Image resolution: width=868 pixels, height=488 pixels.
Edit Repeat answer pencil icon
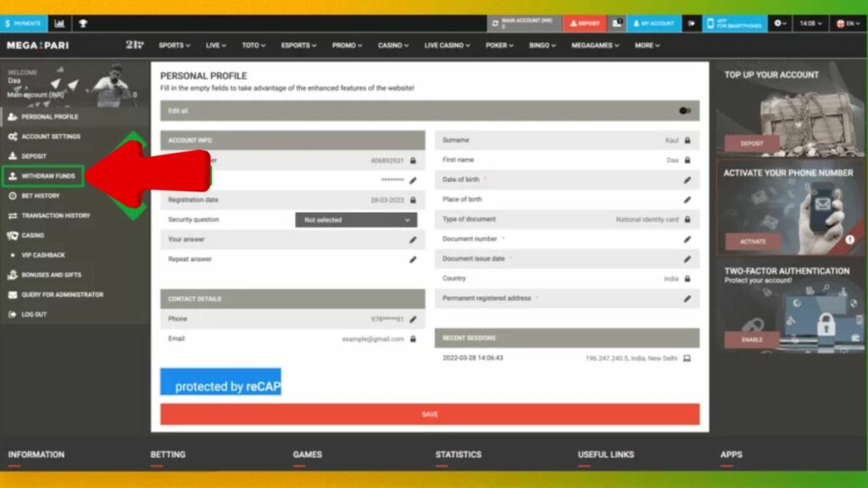pyautogui.click(x=413, y=259)
